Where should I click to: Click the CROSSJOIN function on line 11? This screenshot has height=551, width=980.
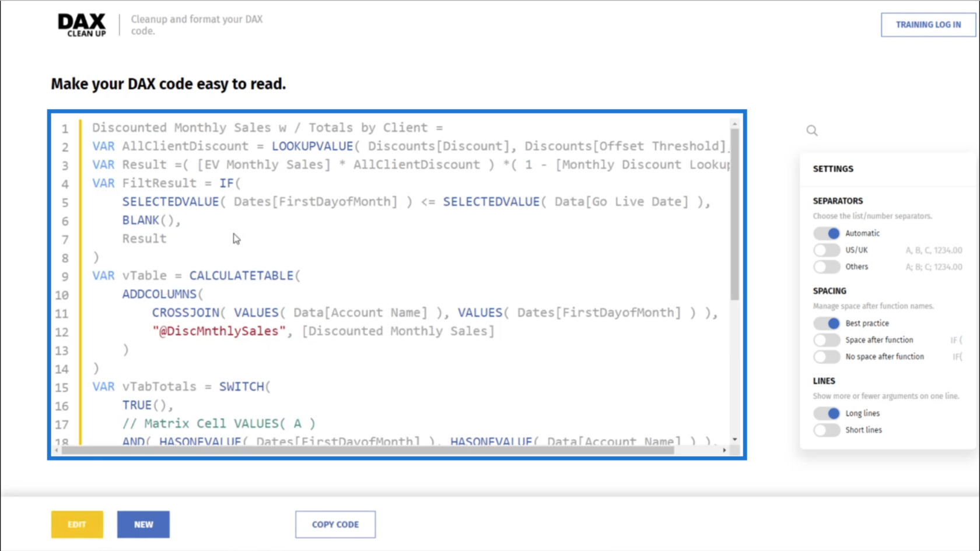[x=185, y=313]
